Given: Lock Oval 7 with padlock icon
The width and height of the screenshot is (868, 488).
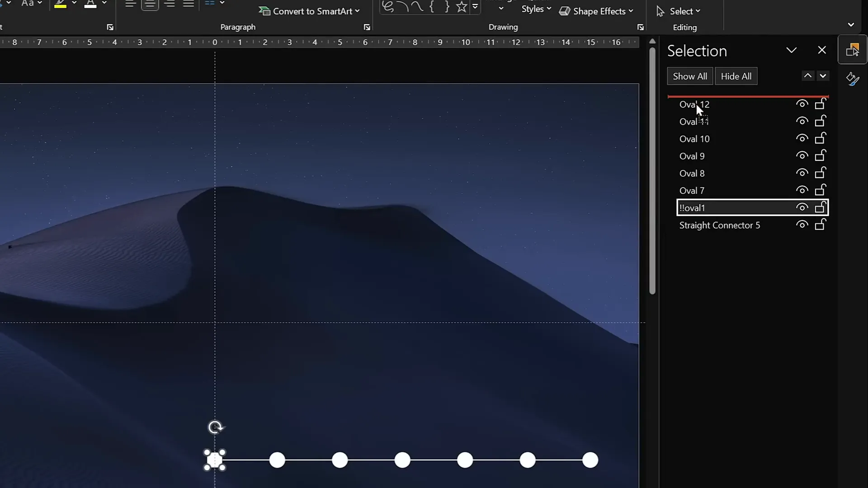Looking at the screenshot, I should 820,190.
